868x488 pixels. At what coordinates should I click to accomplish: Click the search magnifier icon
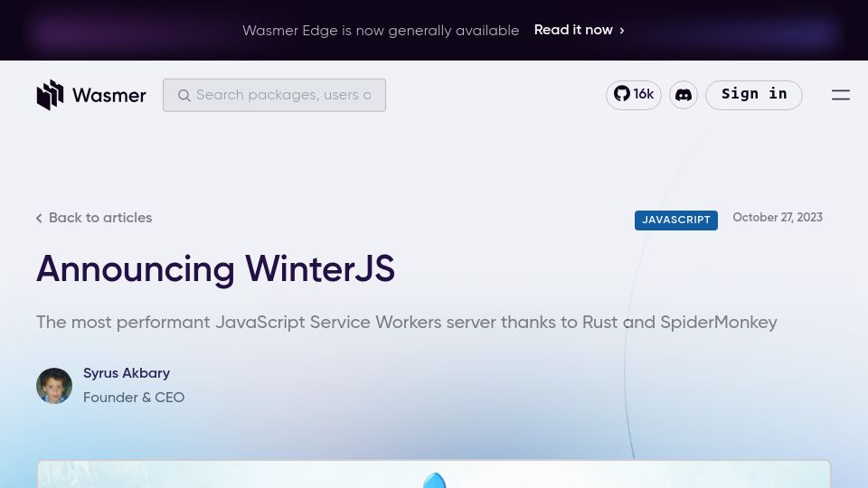[x=184, y=95]
